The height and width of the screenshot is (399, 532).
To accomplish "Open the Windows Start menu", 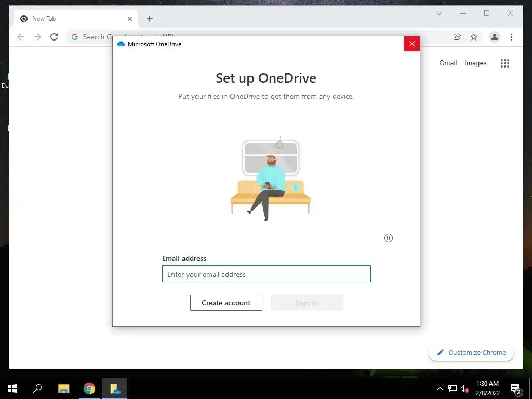I will tap(12, 389).
